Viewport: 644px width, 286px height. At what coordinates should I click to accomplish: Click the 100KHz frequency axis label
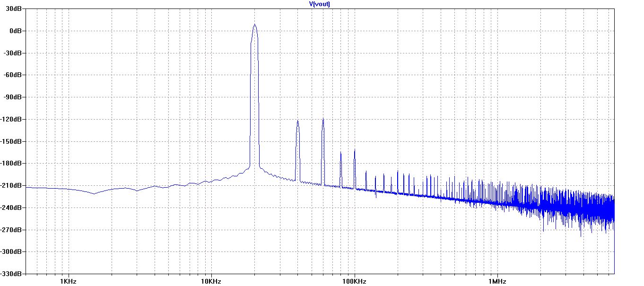(x=354, y=281)
